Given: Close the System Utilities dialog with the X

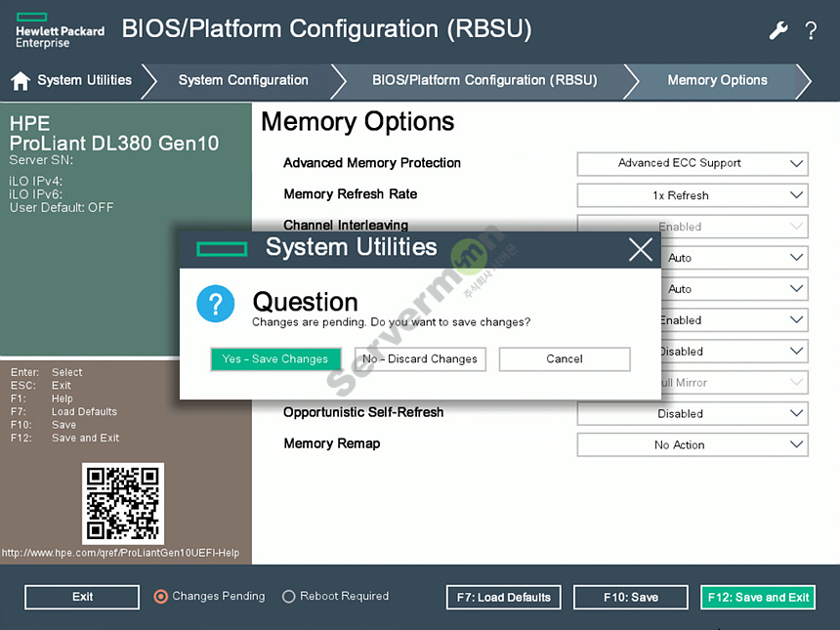Looking at the screenshot, I should (640, 250).
